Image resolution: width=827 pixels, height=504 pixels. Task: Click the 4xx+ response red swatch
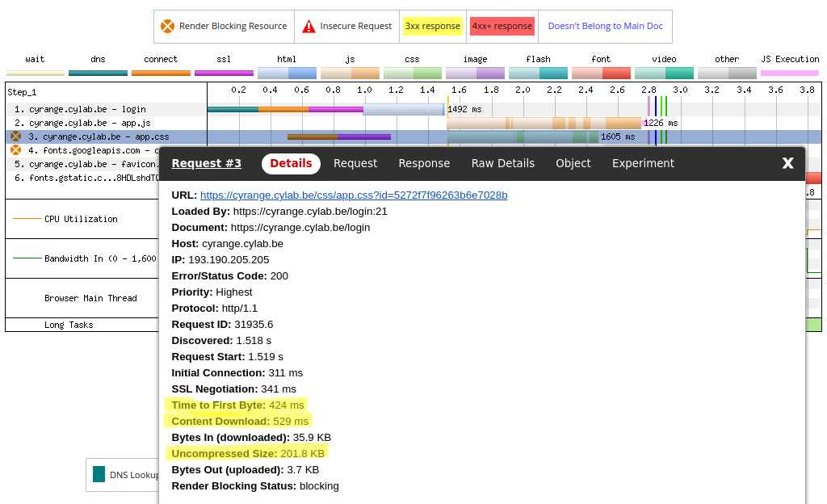coord(502,27)
